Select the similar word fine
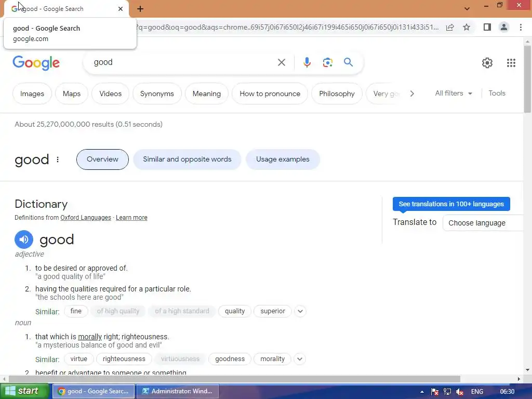The height and width of the screenshot is (399, 532). [76, 311]
